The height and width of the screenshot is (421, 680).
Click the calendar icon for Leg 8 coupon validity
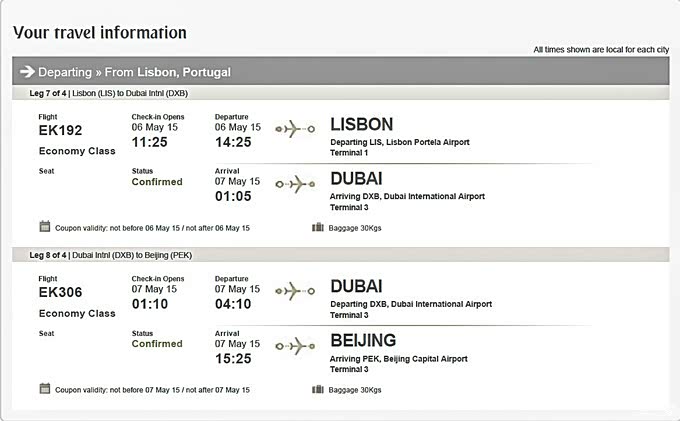click(x=45, y=389)
